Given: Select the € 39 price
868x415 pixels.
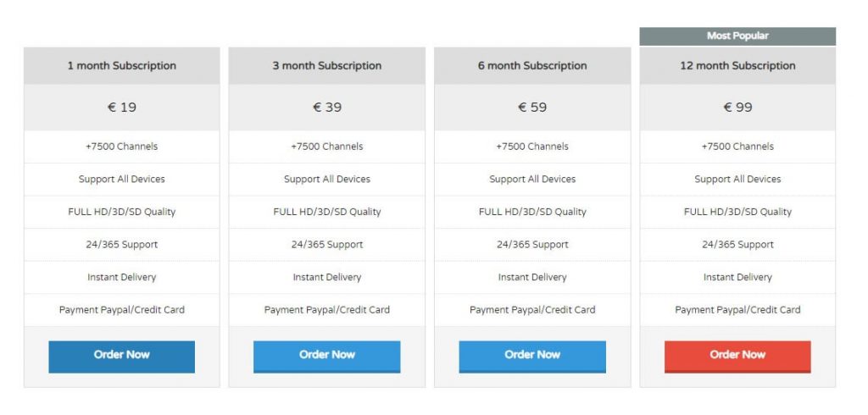Looking at the screenshot, I should pyautogui.click(x=326, y=107).
